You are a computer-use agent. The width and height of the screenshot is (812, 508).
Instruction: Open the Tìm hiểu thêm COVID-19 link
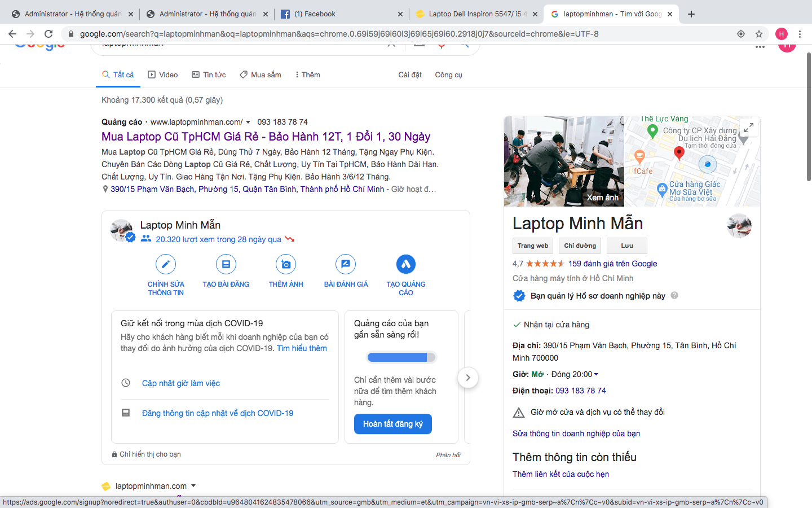click(302, 348)
